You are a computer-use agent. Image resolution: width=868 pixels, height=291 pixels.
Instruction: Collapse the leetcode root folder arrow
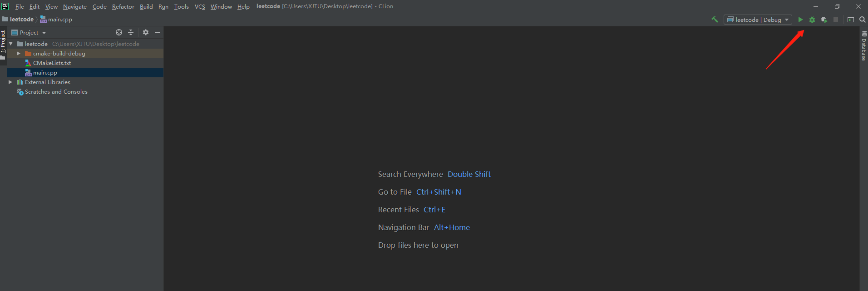pos(11,44)
